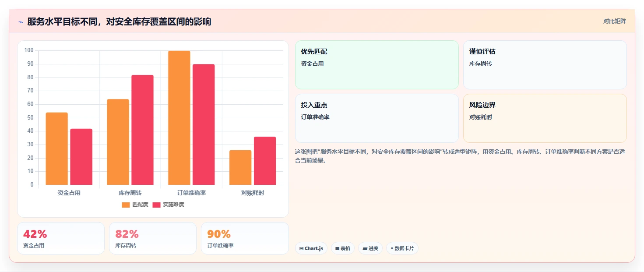Click the red 实施难度 bar for 订单准确率
This screenshot has height=272, width=644.
pos(204,124)
